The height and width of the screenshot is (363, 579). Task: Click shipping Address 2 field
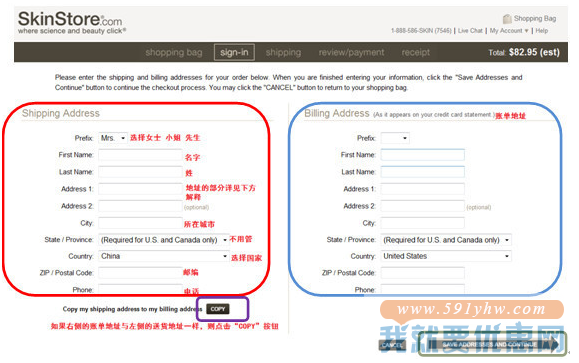coord(140,206)
